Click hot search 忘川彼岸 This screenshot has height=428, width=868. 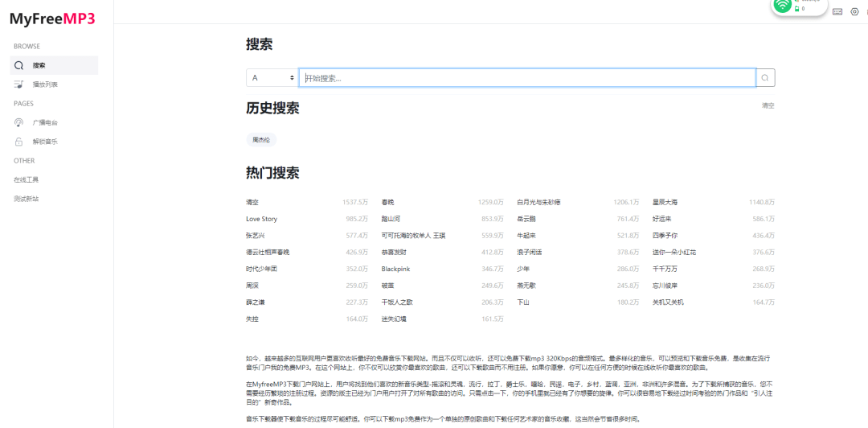[x=665, y=286]
